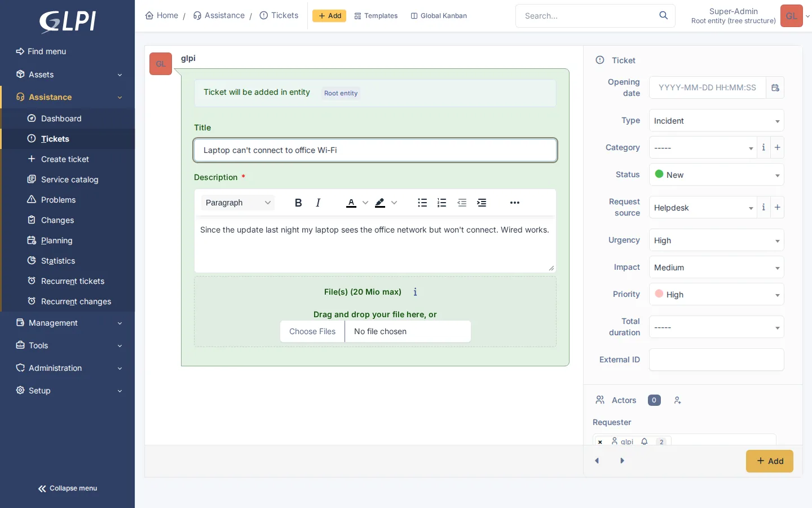Click the add actor icon beside Actors

pos(678,400)
